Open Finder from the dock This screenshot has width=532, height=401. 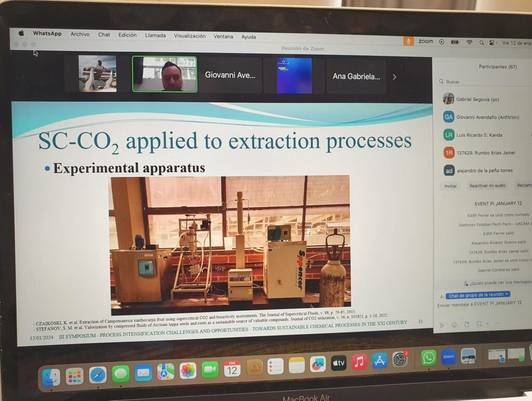tap(51, 378)
